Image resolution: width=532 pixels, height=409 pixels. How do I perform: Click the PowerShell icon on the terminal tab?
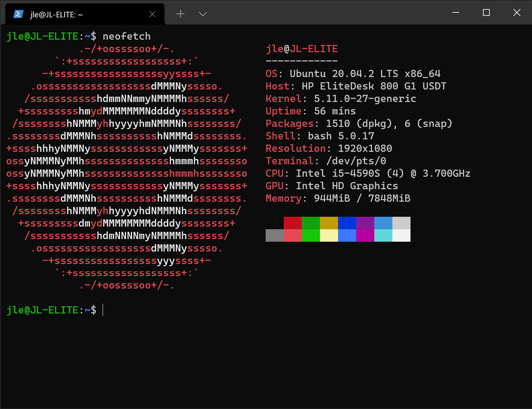point(18,14)
